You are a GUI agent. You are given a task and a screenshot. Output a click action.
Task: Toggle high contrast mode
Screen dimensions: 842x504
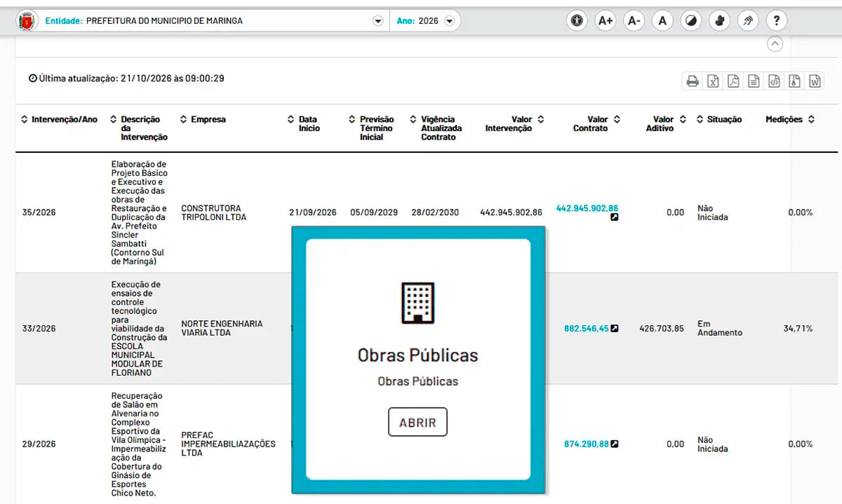point(691,20)
